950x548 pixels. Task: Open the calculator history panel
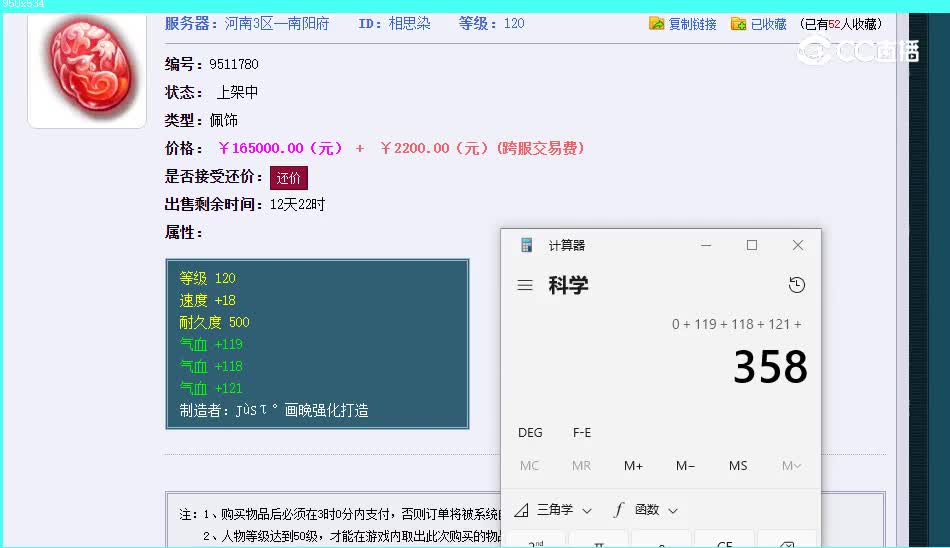click(x=797, y=285)
